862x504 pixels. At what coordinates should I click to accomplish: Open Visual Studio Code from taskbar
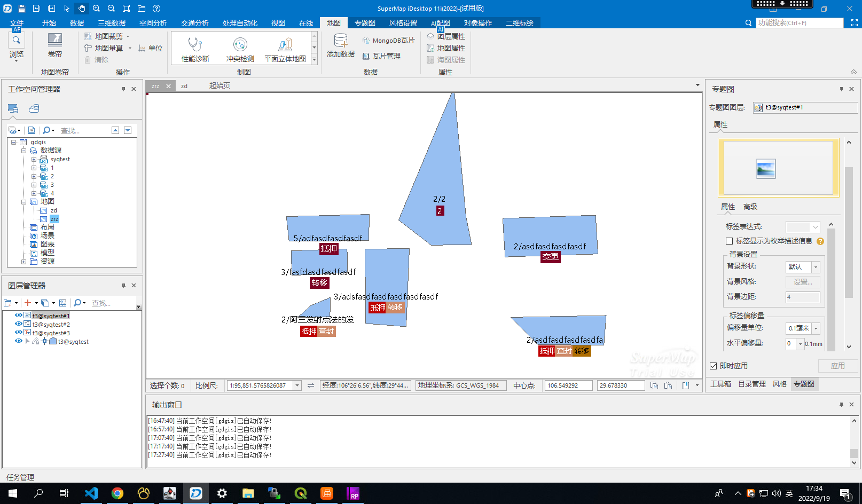pyautogui.click(x=91, y=493)
